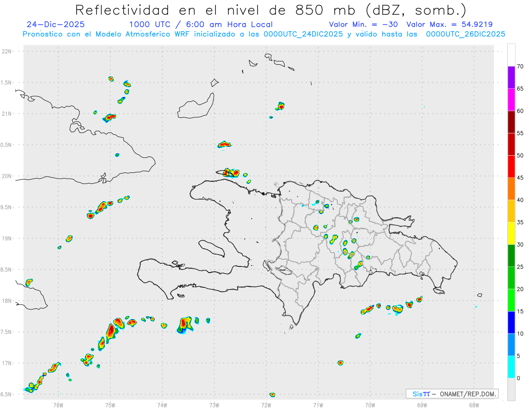Click the "71W" longitude label

(x=318, y=404)
